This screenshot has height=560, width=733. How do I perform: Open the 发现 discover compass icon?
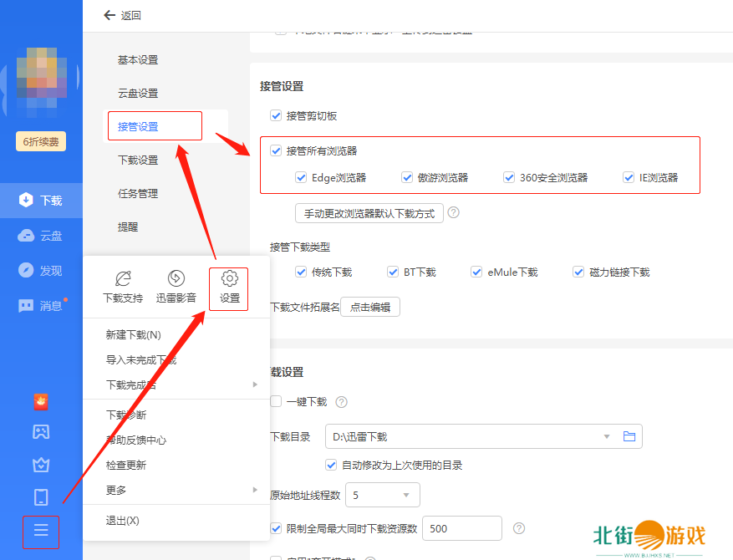(28, 271)
